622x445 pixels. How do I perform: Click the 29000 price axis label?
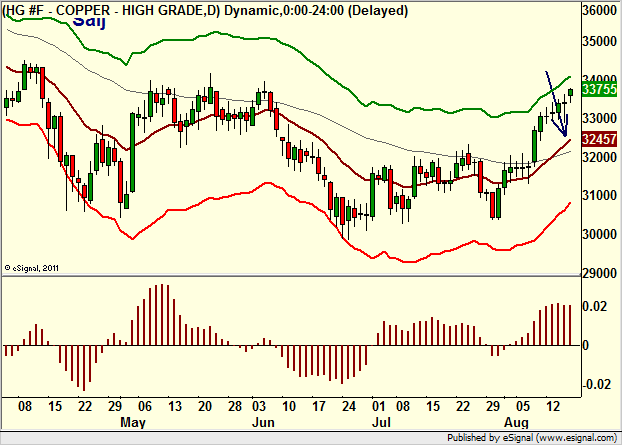pos(600,273)
